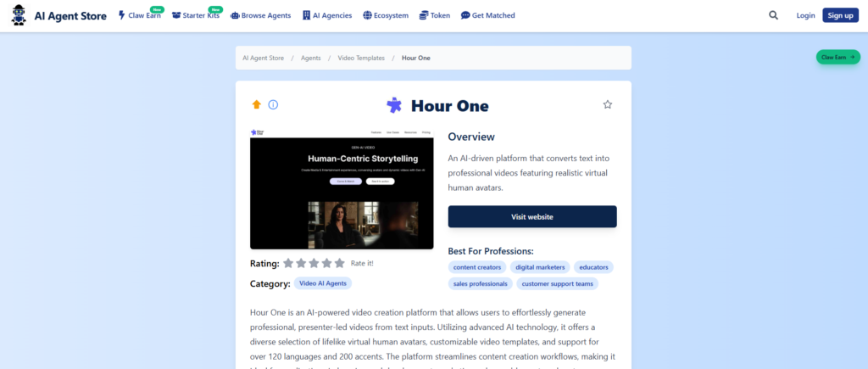Click the AI Agent Store robot logo
This screenshot has height=369, width=868.
(19, 15)
